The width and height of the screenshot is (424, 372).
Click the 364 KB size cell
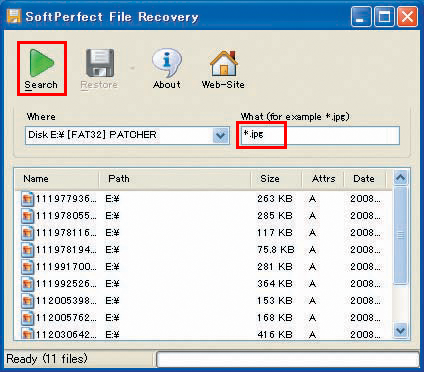(x=275, y=284)
